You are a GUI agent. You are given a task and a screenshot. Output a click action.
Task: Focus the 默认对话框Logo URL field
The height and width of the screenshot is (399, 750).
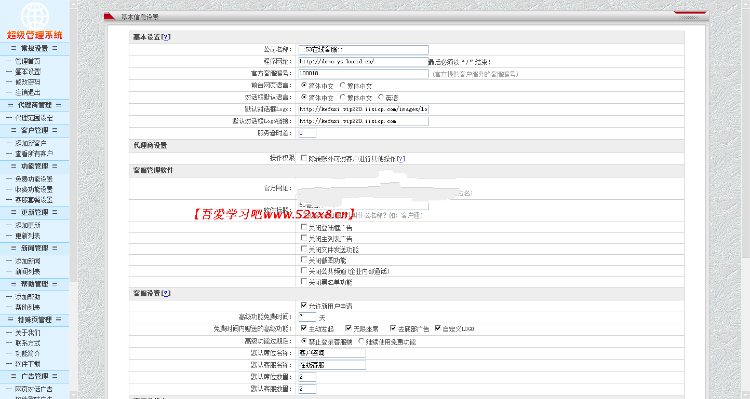point(363,109)
